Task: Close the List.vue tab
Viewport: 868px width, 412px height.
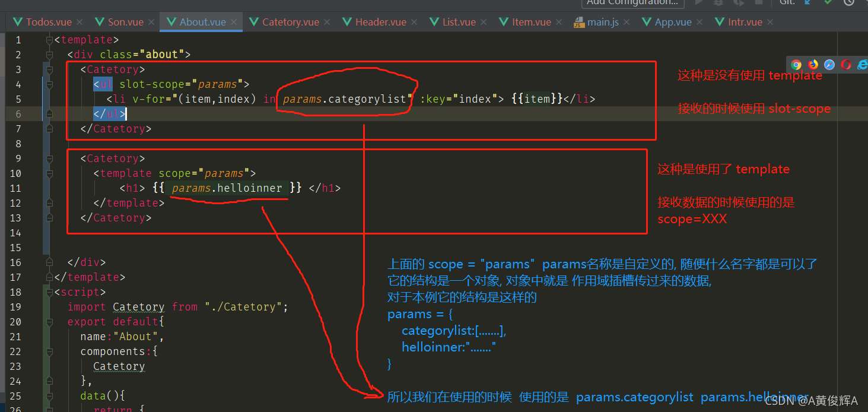Action: coord(484,22)
